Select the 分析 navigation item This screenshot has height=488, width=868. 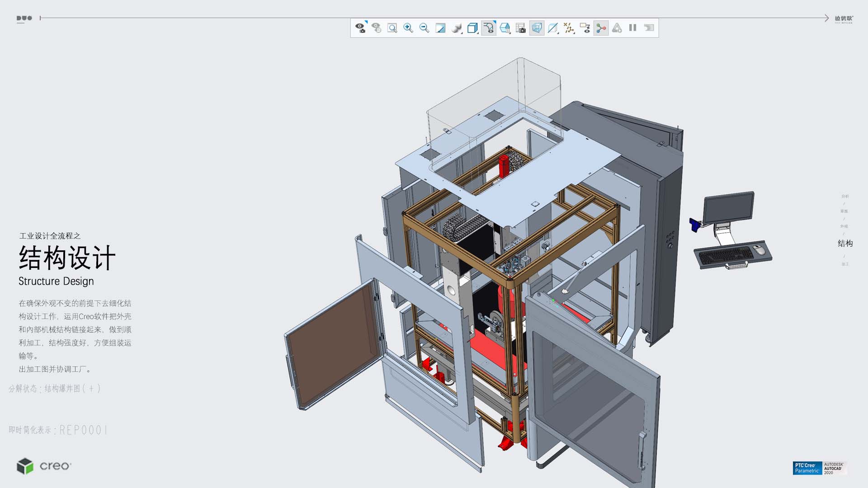(x=845, y=196)
